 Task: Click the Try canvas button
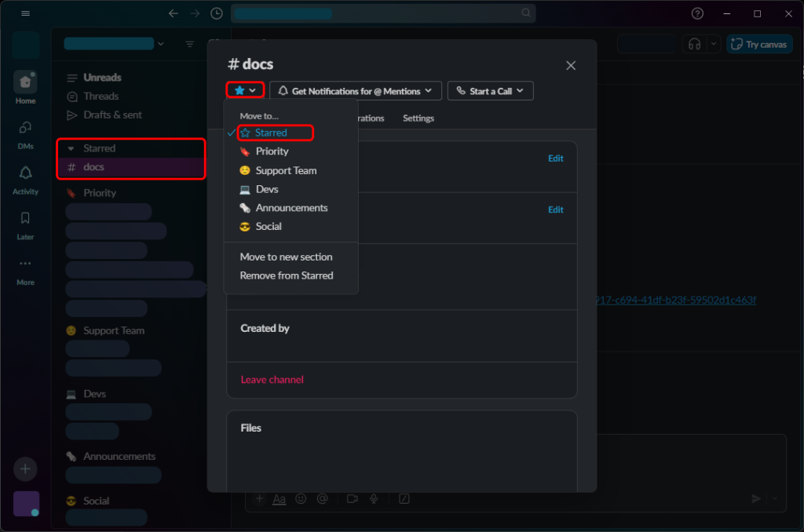pos(758,44)
